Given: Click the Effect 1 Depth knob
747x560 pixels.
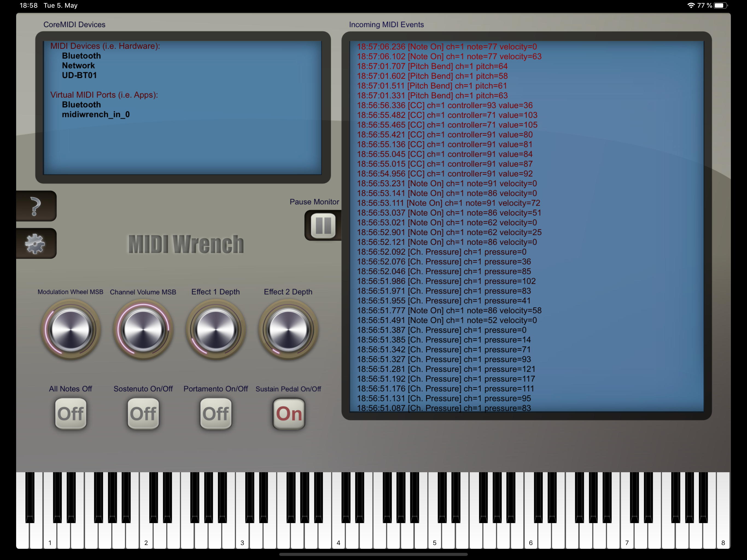Looking at the screenshot, I should tap(216, 329).
